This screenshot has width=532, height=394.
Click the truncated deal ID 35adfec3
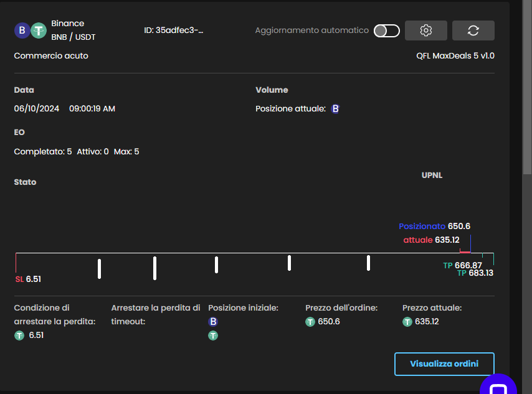173,30
